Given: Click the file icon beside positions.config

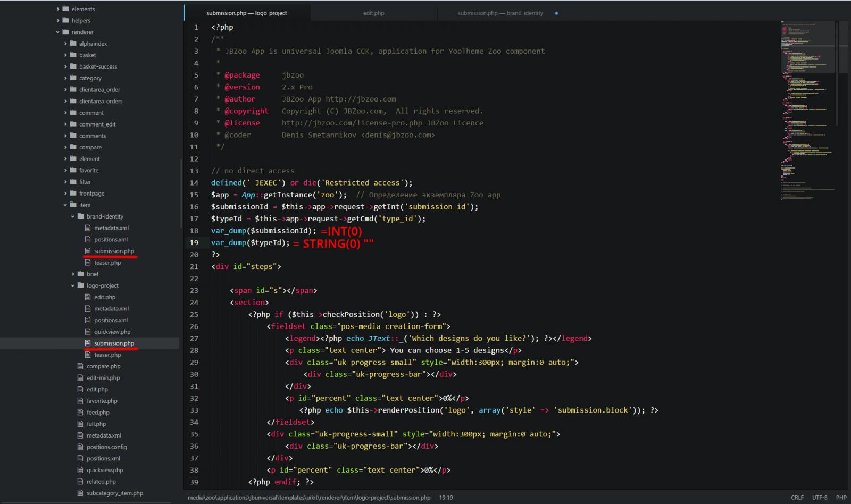Looking at the screenshot, I should pos(81,447).
